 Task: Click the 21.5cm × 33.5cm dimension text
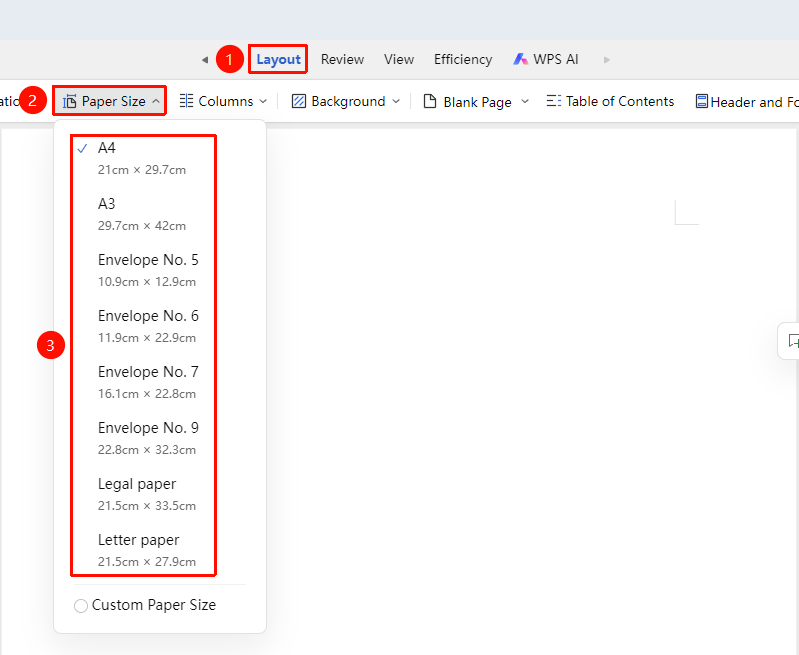click(147, 506)
